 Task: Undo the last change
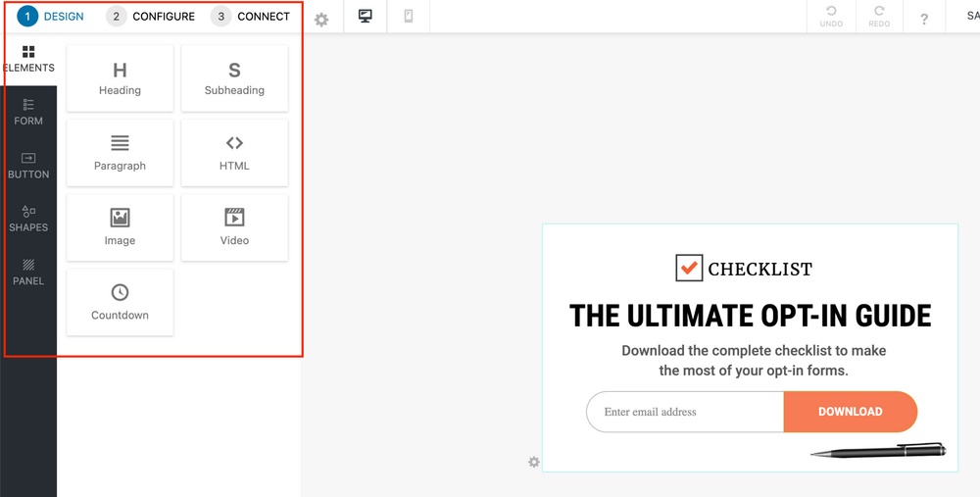pos(831,17)
